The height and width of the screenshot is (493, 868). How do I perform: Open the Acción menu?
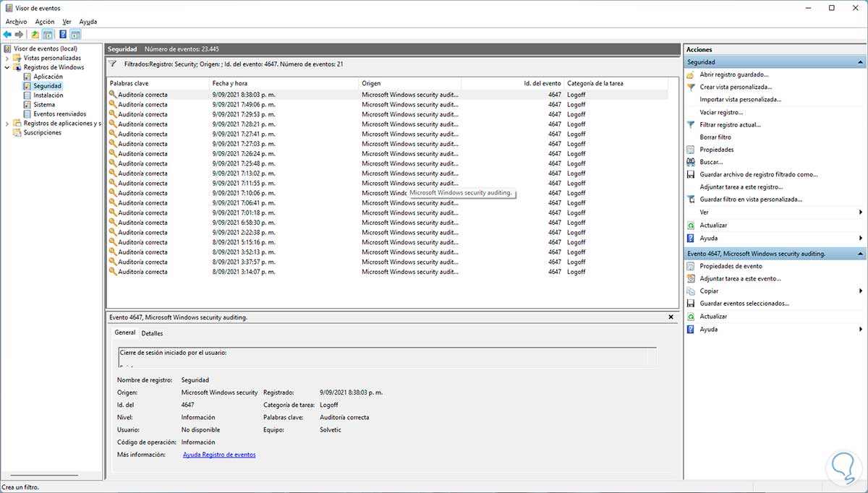click(45, 22)
